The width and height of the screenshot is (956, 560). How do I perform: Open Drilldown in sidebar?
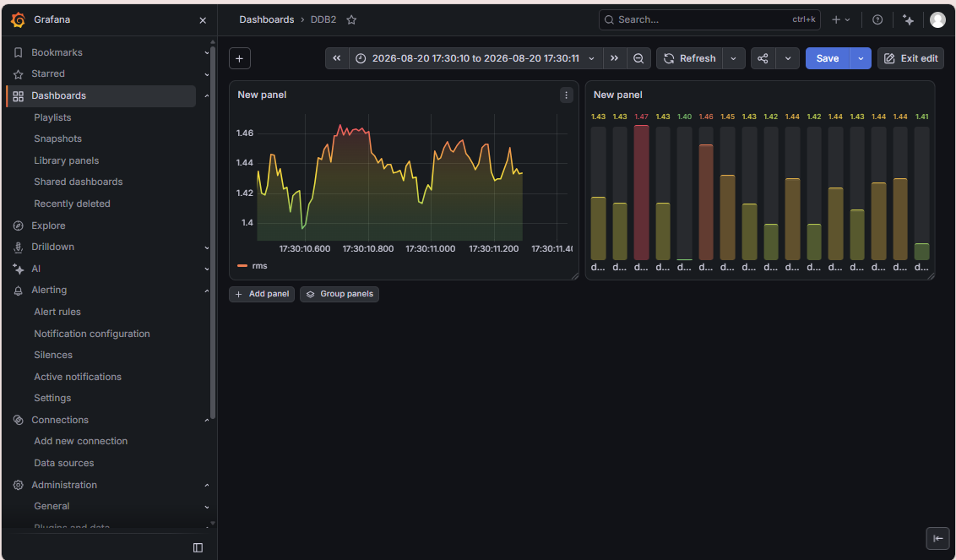click(52, 247)
